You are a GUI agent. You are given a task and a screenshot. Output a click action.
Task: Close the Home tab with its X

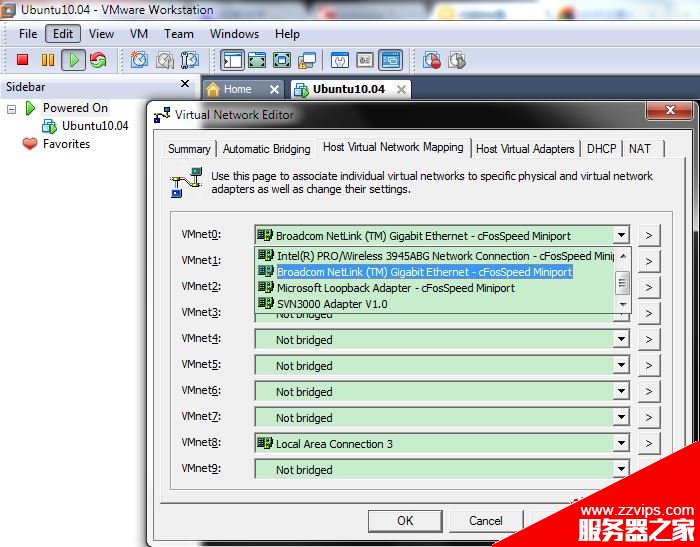click(x=275, y=89)
